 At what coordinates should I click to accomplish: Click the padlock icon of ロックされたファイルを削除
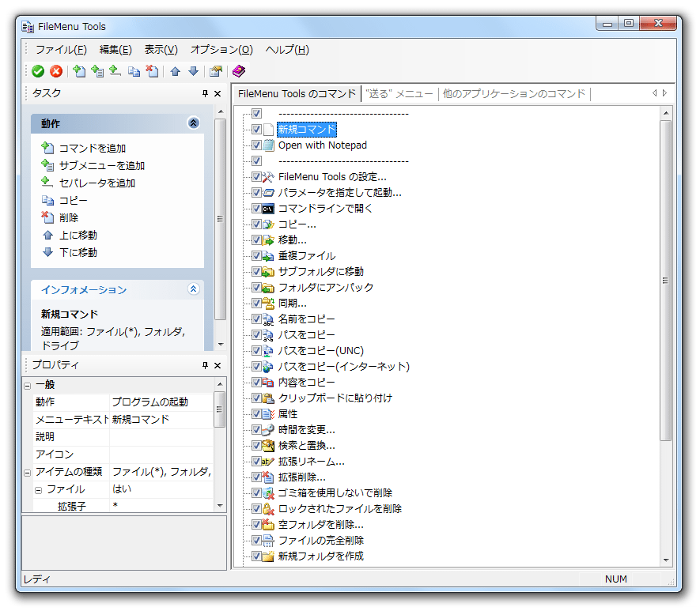(268, 509)
